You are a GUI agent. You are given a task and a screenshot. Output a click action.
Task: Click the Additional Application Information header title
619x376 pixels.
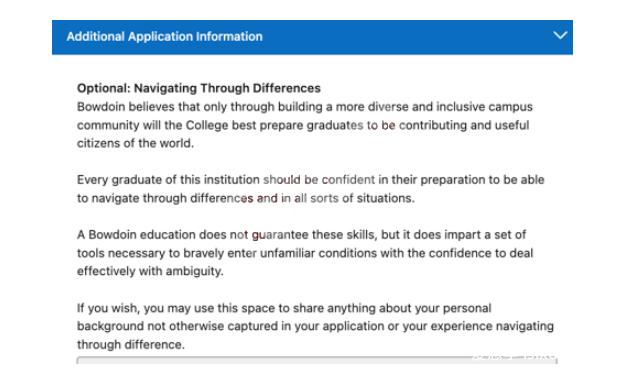point(165,37)
